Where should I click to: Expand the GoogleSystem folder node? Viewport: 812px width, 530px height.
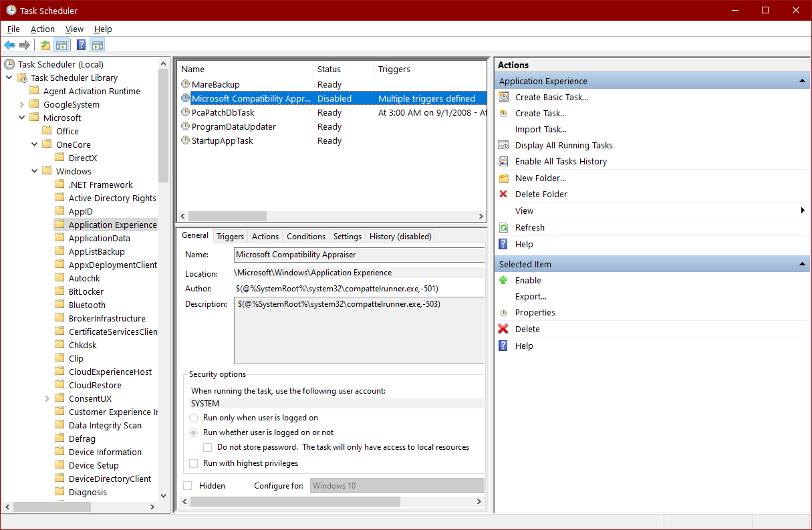[x=22, y=104]
